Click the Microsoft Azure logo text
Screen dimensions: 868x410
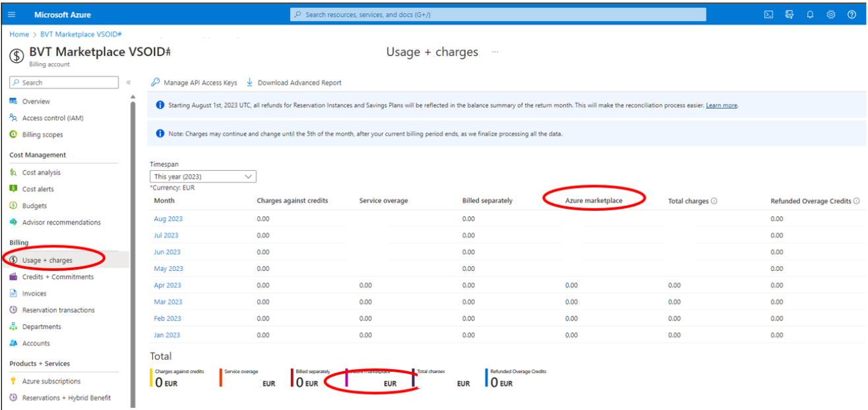point(63,15)
